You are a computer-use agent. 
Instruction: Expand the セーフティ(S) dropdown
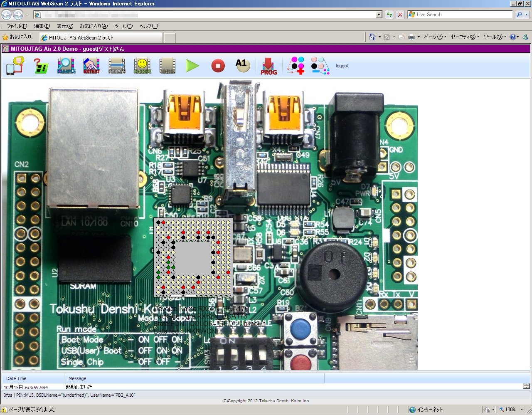click(x=465, y=37)
